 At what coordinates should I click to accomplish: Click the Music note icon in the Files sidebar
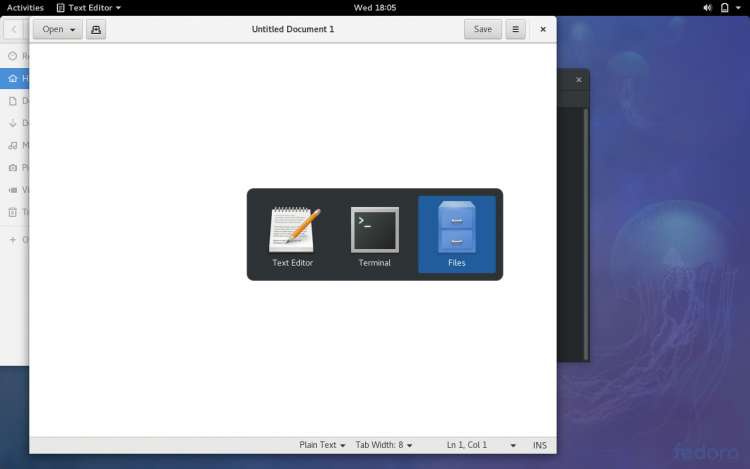[12, 145]
